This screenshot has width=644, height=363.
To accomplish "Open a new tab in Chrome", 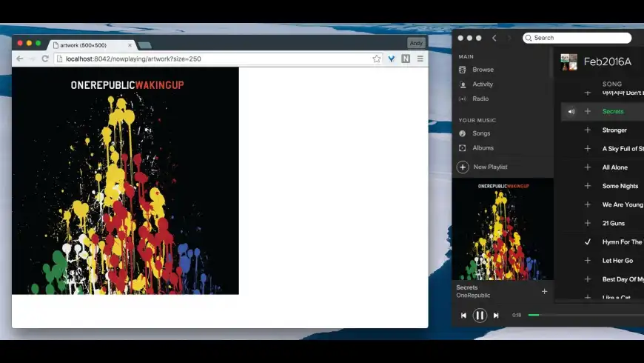I will tap(145, 45).
